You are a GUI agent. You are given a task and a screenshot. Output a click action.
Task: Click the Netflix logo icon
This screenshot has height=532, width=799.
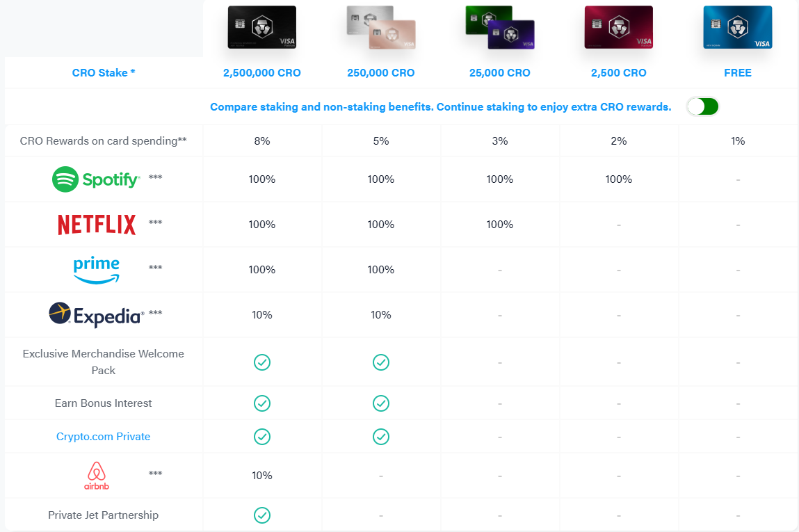(x=97, y=224)
